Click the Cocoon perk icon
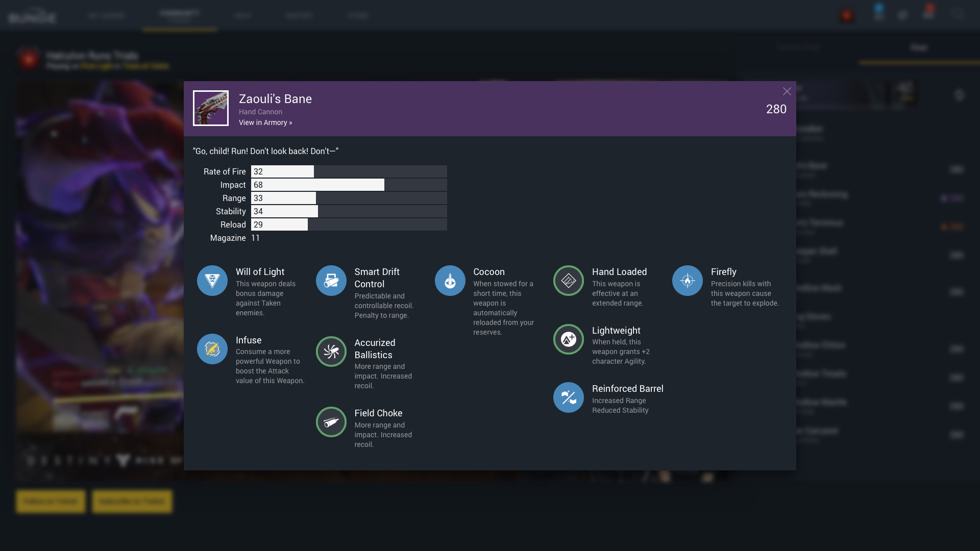This screenshot has height=551, width=980. tap(450, 281)
